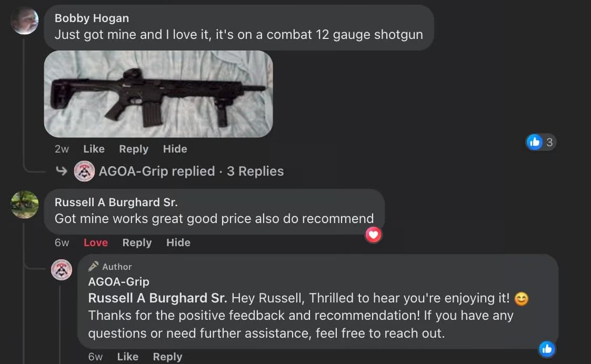
Task: Reply to Bobby Hogan's comment
Action: (134, 149)
